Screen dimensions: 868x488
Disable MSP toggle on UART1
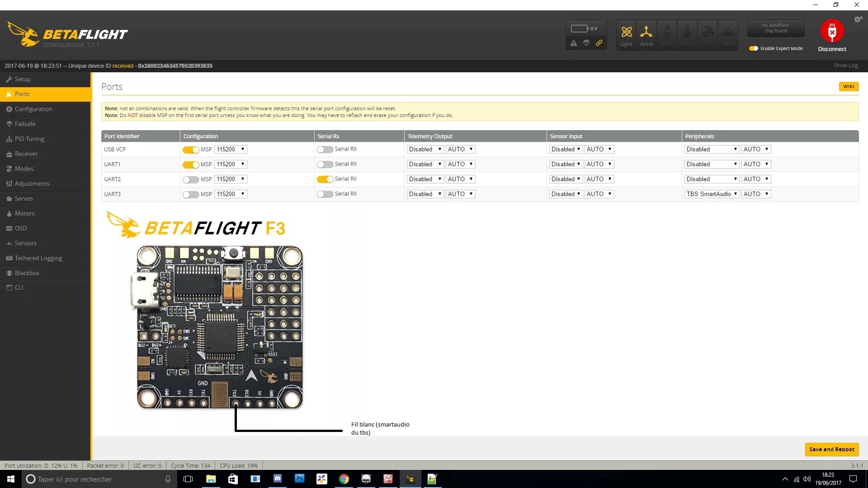(x=191, y=164)
